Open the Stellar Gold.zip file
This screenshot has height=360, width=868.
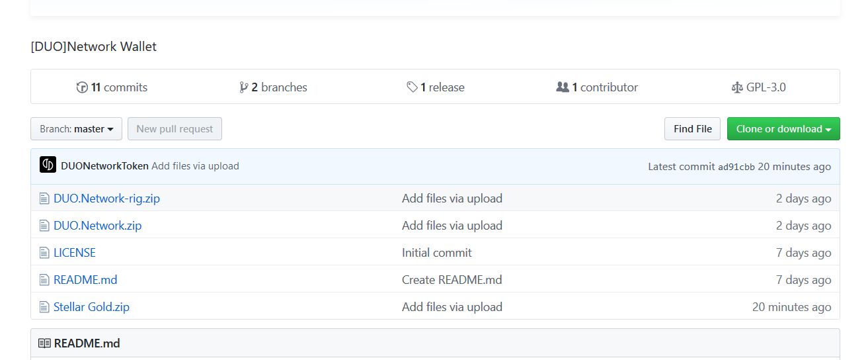point(91,307)
